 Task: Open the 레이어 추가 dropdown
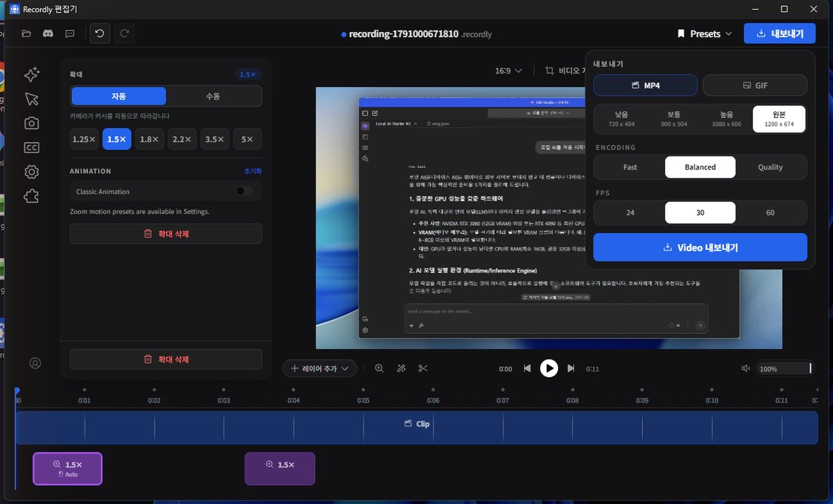pyautogui.click(x=320, y=368)
